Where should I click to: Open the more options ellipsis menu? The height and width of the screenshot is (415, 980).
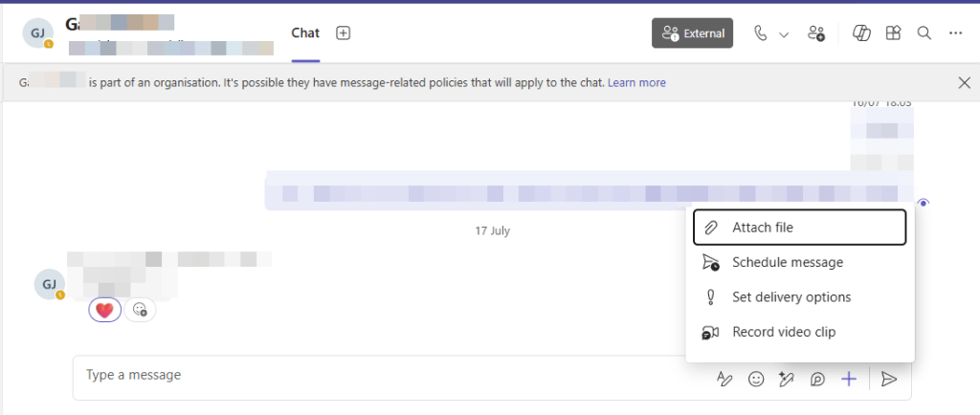coord(955,33)
